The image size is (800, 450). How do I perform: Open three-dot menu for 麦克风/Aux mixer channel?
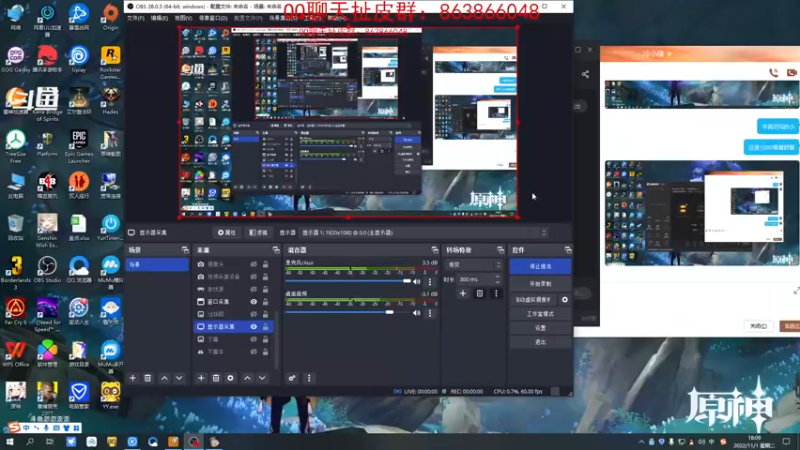pos(430,282)
